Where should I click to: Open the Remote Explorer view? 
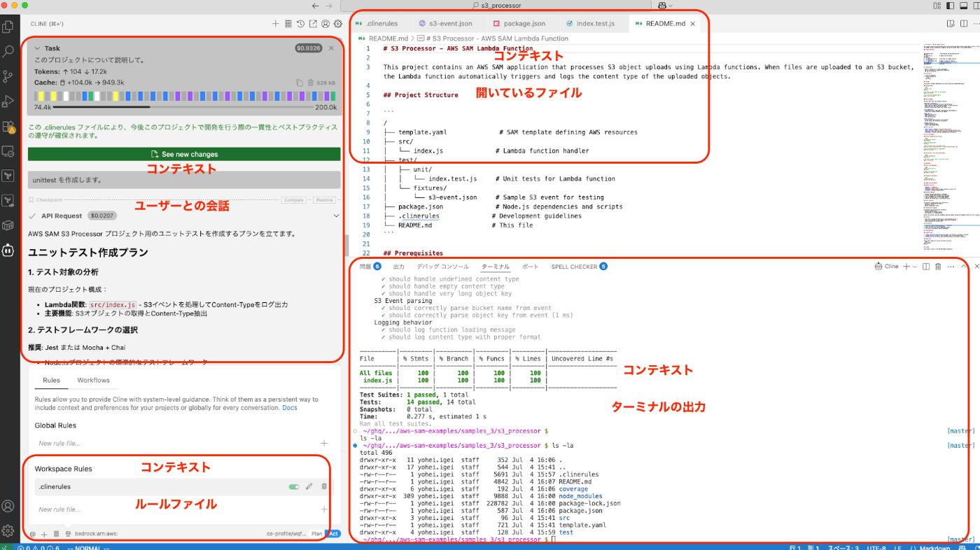point(8,151)
